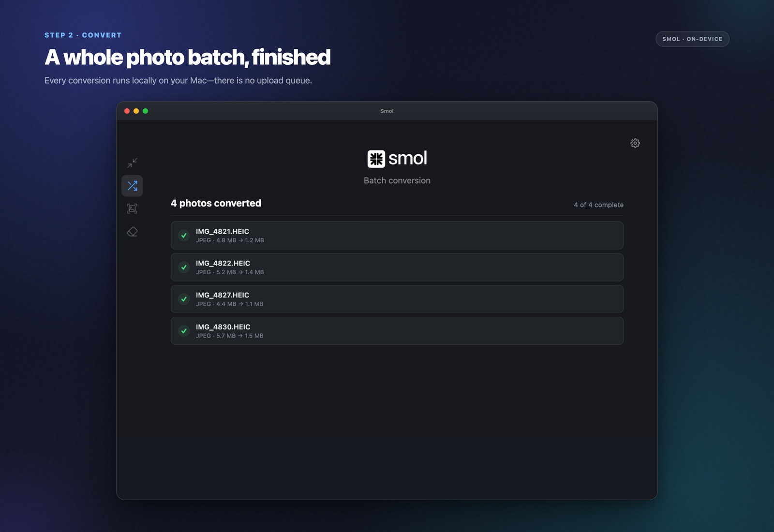774x532 pixels.
Task: Maximize the Smol window with the green button
Action: point(146,111)
